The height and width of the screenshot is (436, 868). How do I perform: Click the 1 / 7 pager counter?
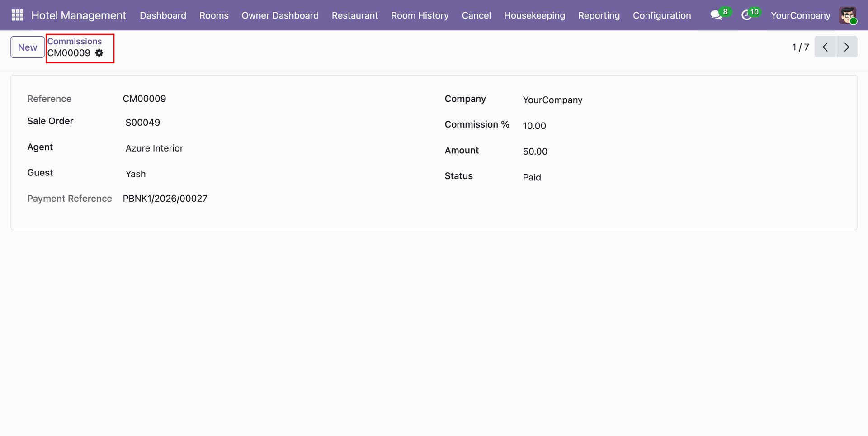pyautogui.click(x=800, y=47)
